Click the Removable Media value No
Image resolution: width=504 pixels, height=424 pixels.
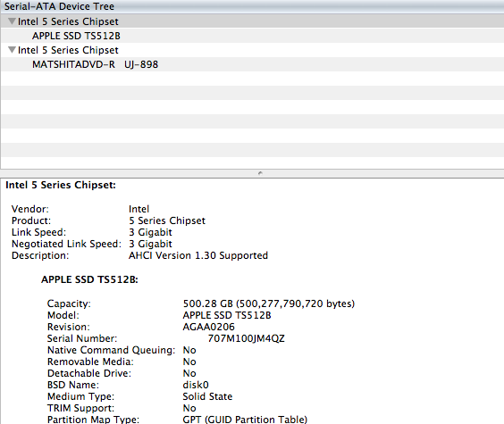coord(189,362)
